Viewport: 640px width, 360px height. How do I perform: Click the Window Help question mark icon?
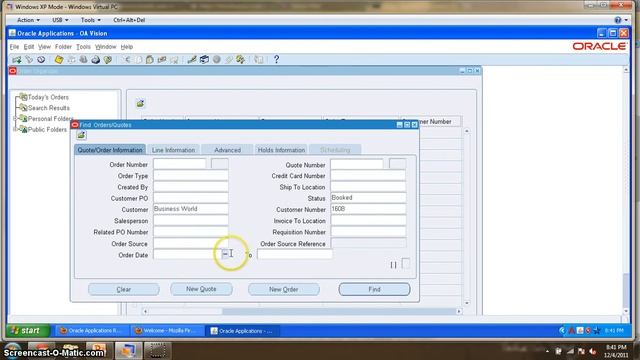[276, 60]
